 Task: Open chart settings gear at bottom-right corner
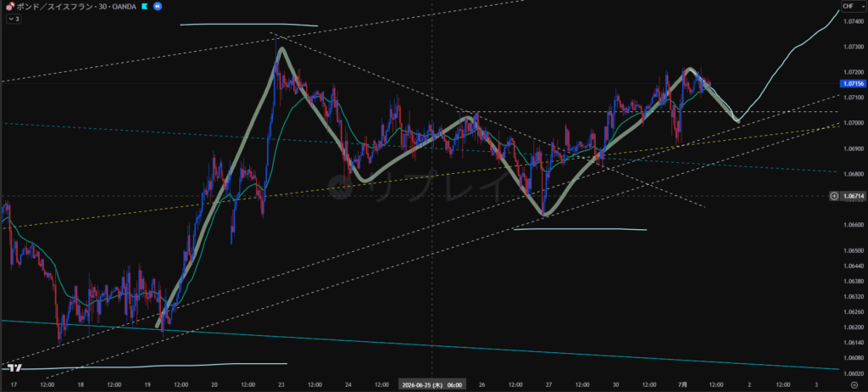[x=854, y=384]
